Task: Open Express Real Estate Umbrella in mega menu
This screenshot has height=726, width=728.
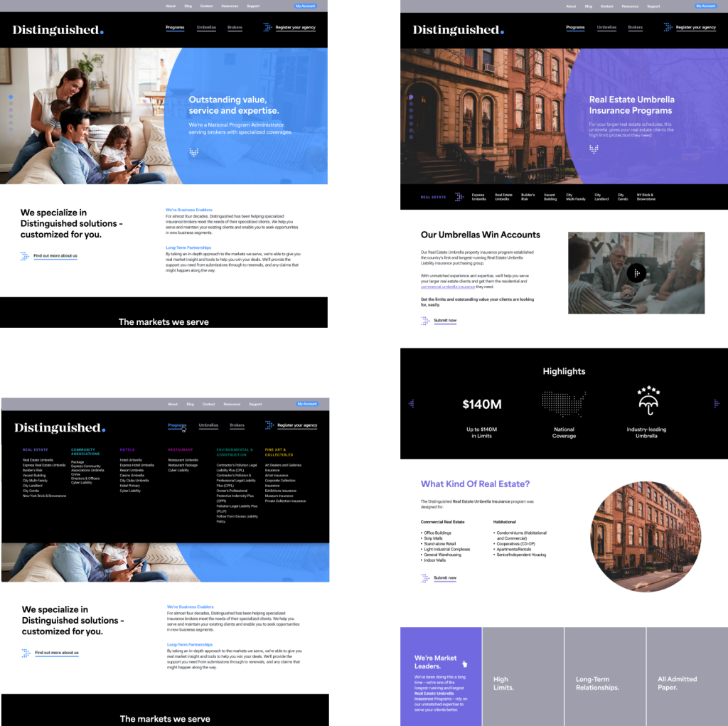Action: point(44,465)
